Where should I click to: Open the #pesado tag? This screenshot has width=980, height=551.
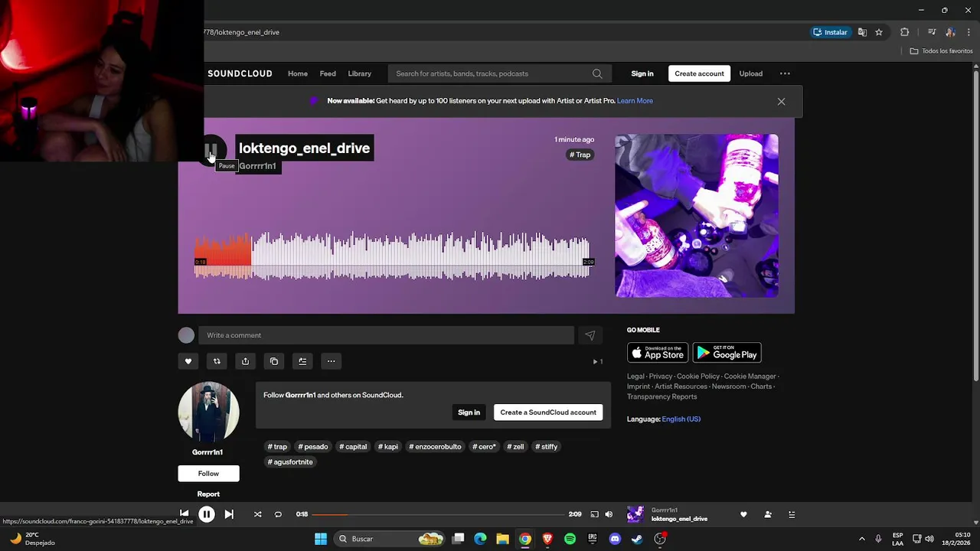(x=313, y=447)
